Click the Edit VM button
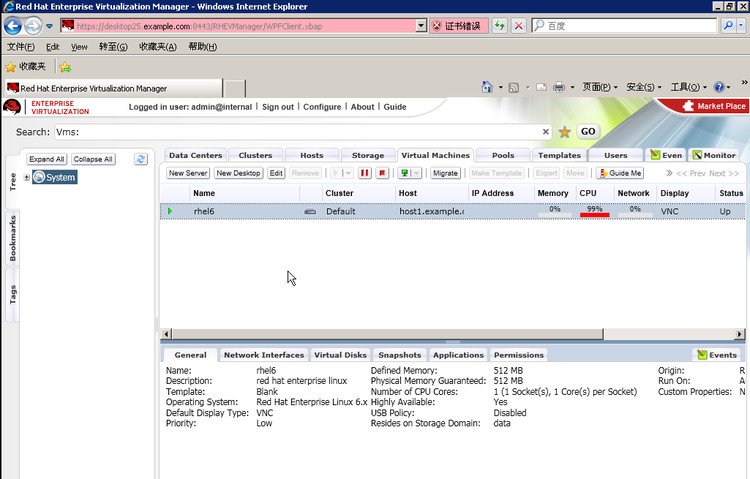Image resolution: width=750 pixels, height=479 pixels. (276, 173)
